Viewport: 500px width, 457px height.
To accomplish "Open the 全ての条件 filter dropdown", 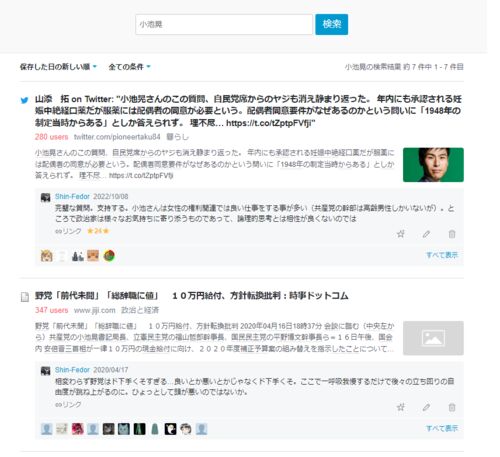I will (129, 67).
